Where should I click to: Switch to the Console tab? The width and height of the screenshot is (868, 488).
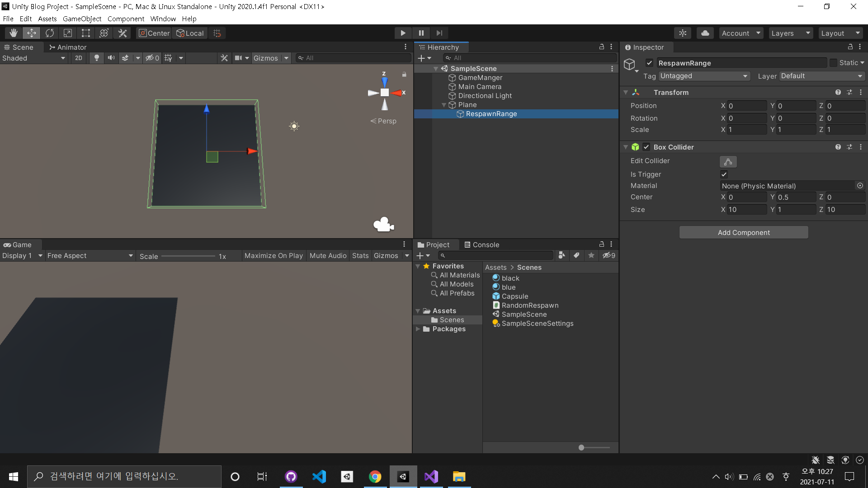pyautogui.click(x=481, y=244)
